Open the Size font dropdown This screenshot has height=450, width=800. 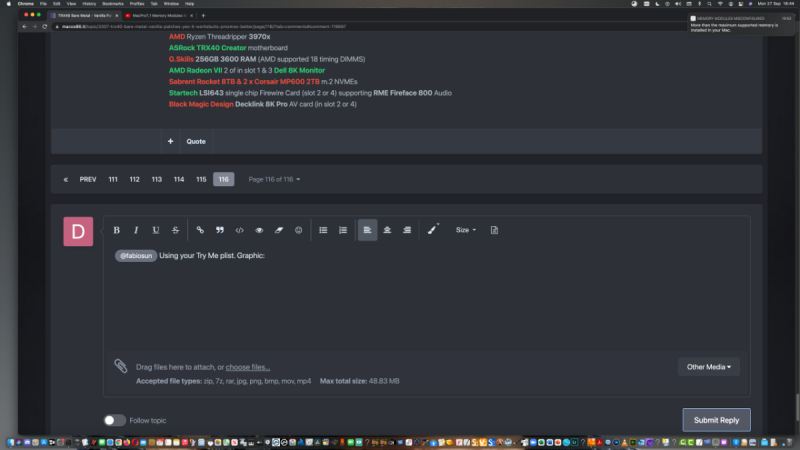(x=465, y=230)
